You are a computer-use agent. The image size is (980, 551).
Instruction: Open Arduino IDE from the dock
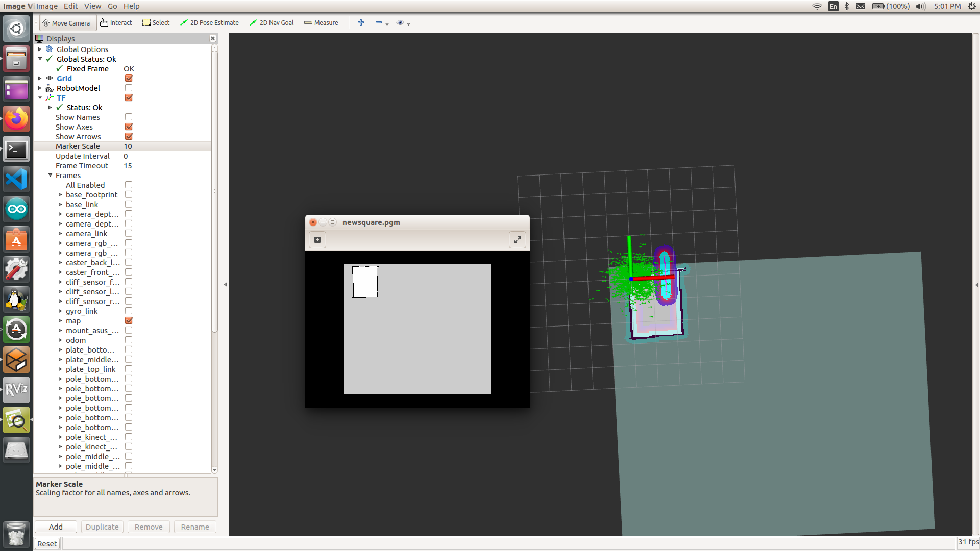coord(16,209)
